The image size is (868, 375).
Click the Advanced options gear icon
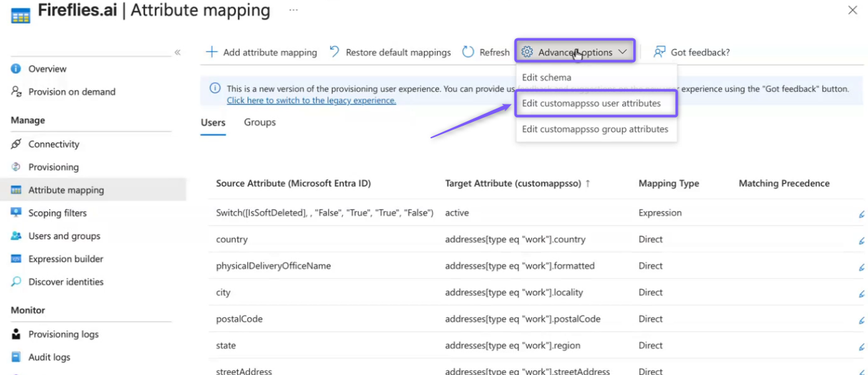[527, 52]
